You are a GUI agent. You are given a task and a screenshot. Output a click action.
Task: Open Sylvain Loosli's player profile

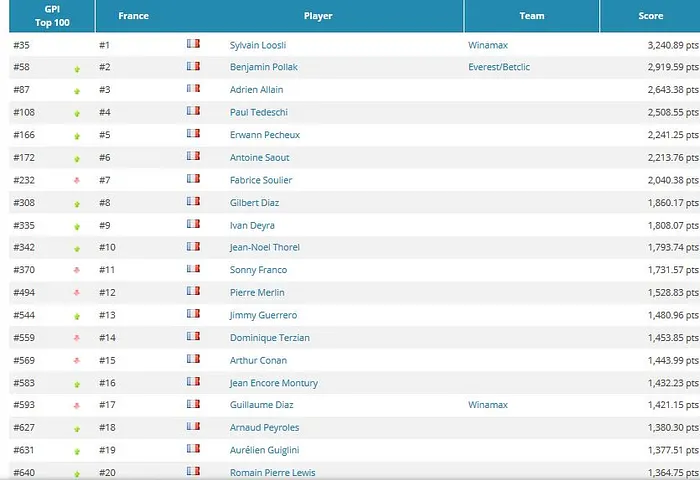[x=258, y=45]
